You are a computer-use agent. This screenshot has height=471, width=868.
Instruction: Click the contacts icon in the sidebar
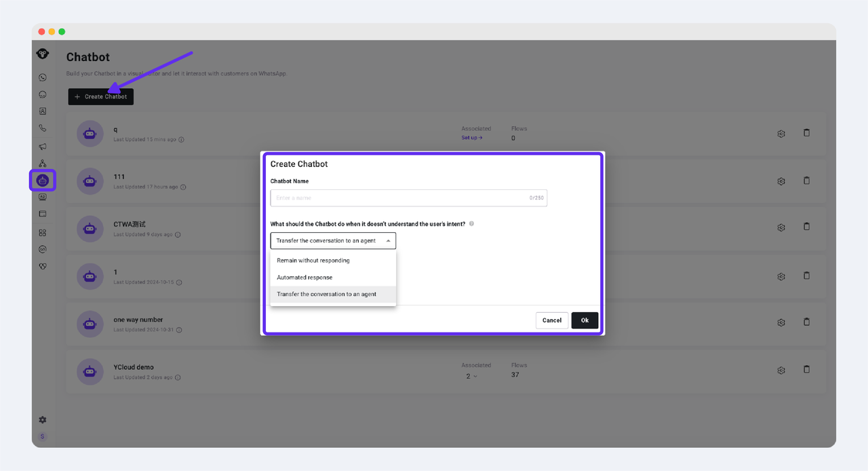click(x=43, y=111)
